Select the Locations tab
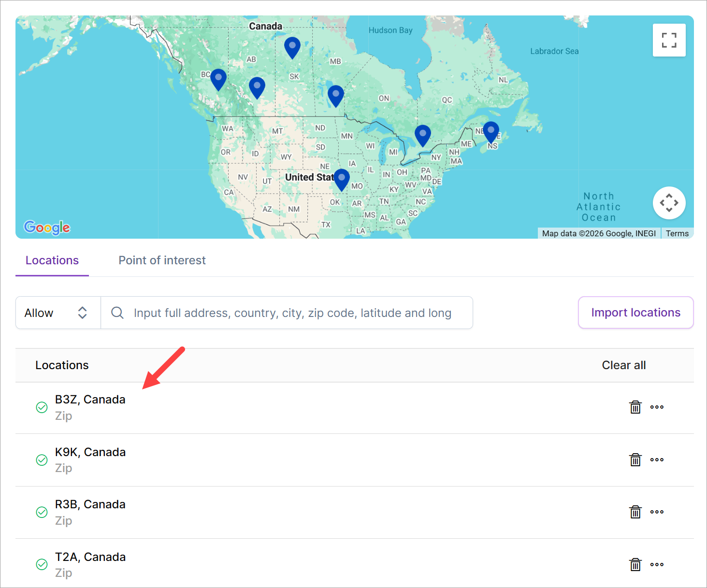 [x=52, y=260]
